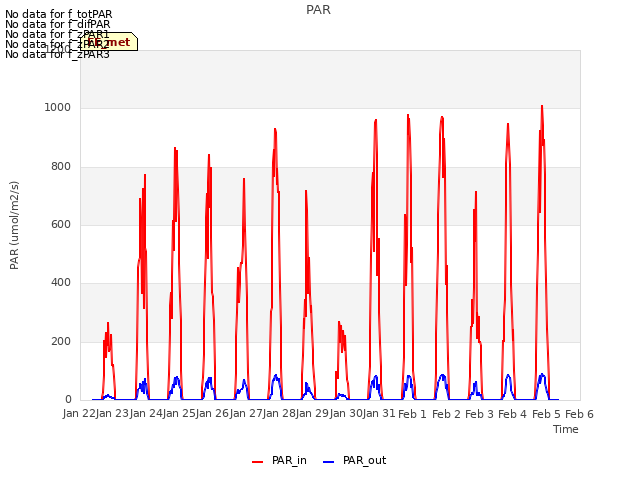Viewport: 640px width, 480px height.
Task: Click the Jan 24 x-axis tick label
Action: tap(146, 414)
